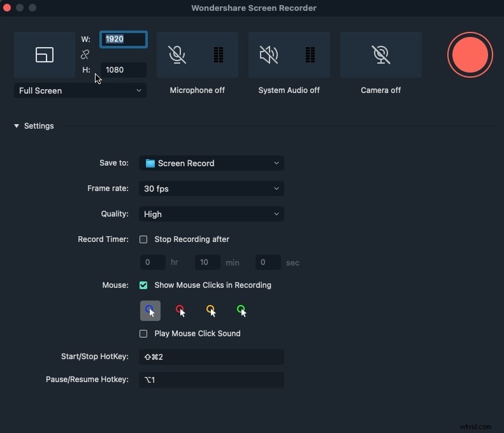Select the red mouse click color
504x433 pixels.
tap(181, 311)
